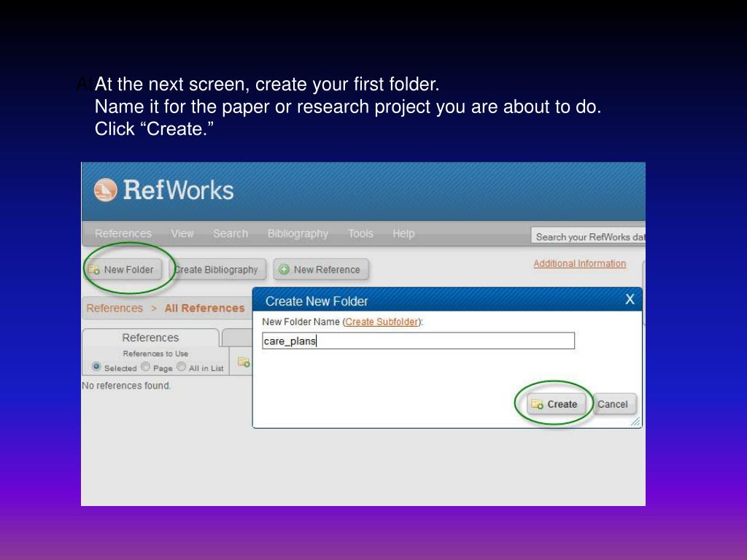Click Create to make the folder

pyautogui.click(x=555, y=404)
